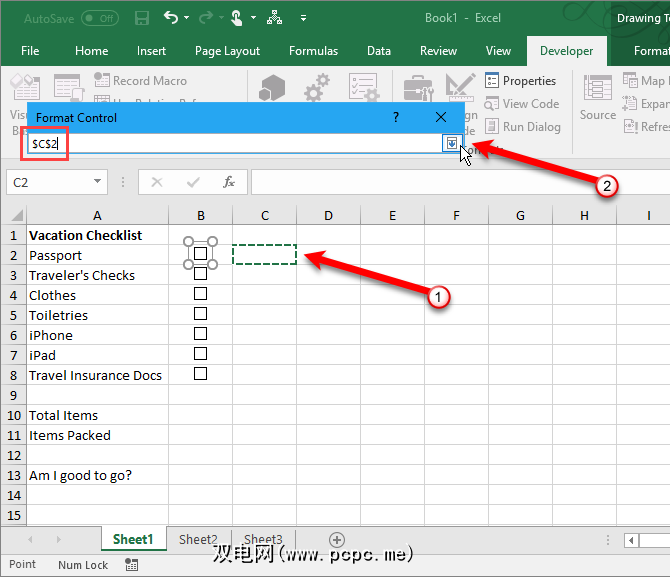Viewport: 670px width, 577px height.
Task: Click the Save icon in Quick Access Toolbar
Action: point(142,18)
